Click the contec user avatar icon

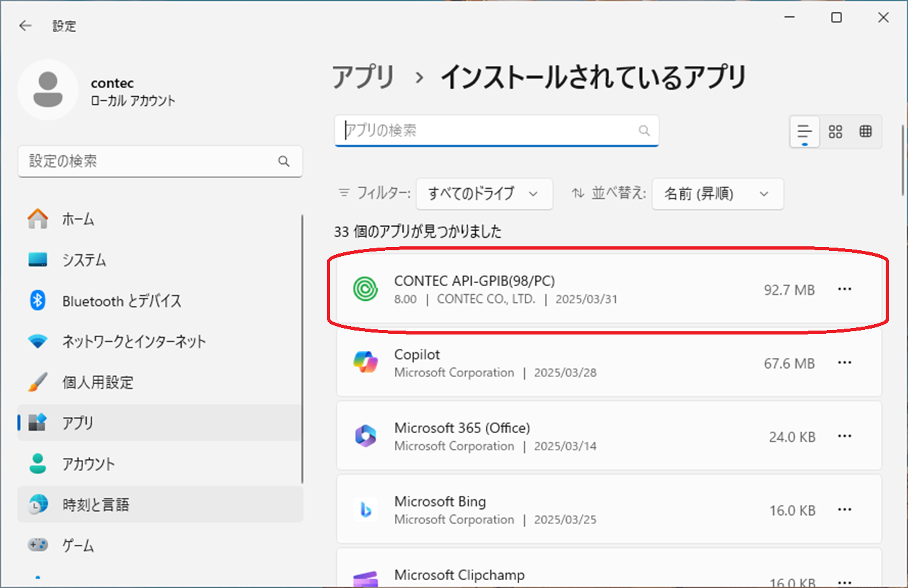(48, 90)
